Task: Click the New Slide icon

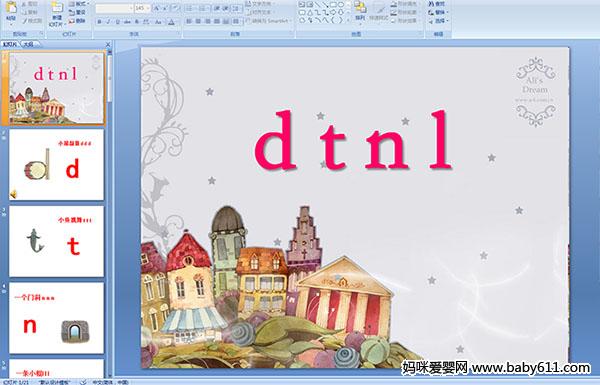Action: (57, 8)
